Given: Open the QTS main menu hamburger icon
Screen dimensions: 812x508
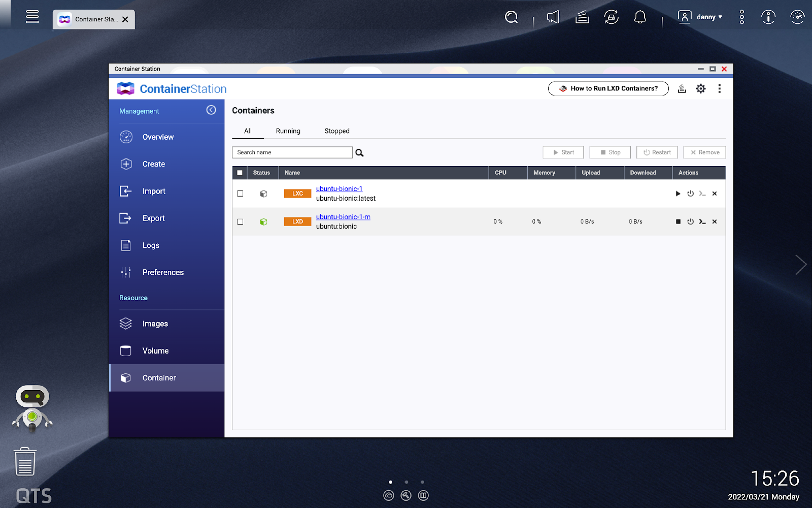Looking at the screenshot, I should tap(32, 17).
